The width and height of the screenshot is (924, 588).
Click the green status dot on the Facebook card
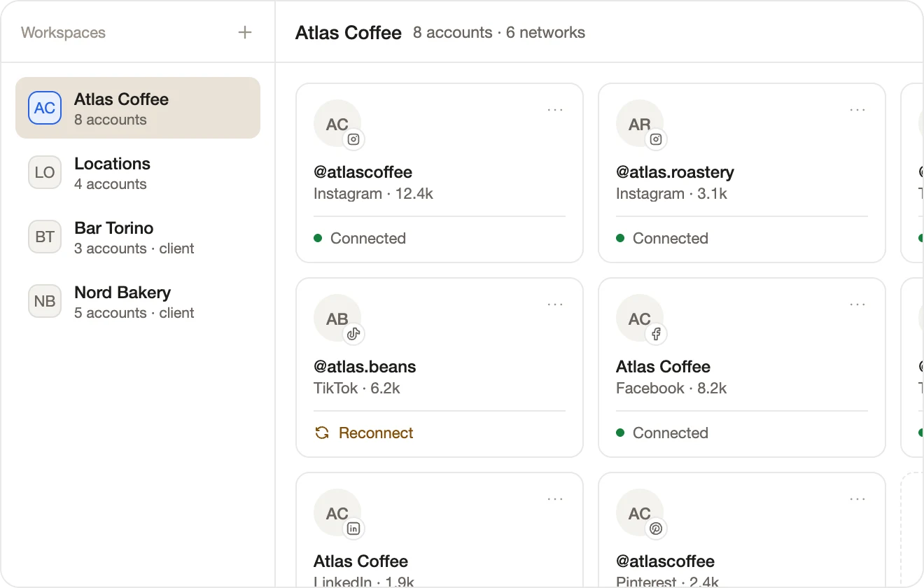(x=620, y=433)
